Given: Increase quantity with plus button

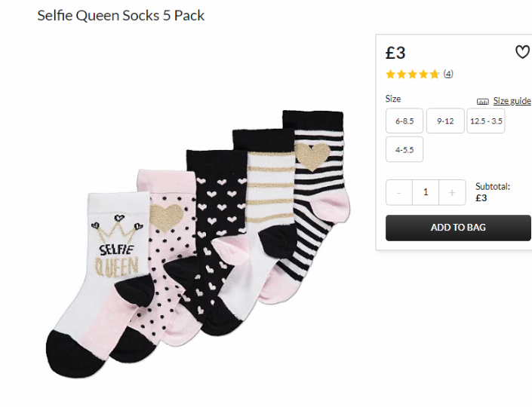Looking at the screenshot, I should click(x=452, y=192).
